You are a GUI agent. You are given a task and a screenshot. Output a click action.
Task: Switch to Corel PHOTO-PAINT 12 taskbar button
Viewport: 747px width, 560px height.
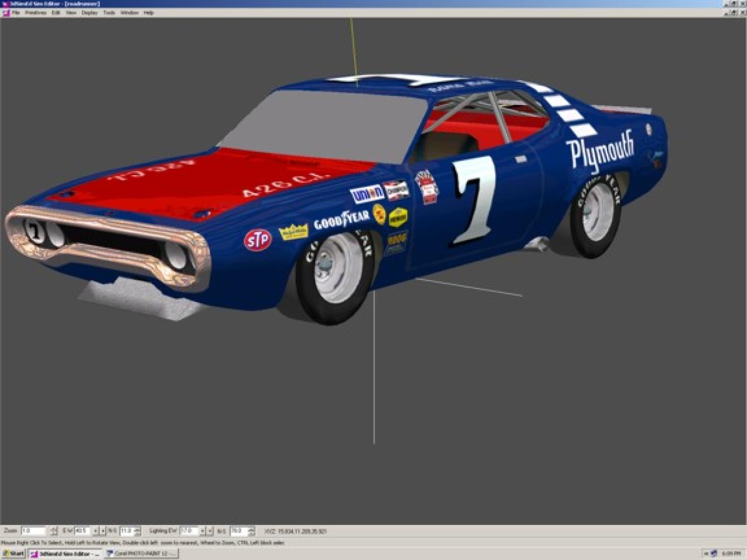(141, 553)
